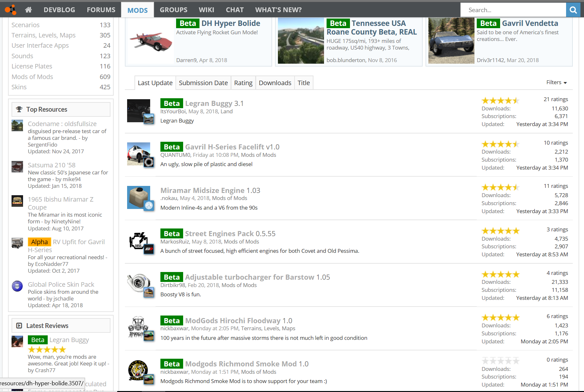The height and width of the screenshot is (392, 584).
Task: Open RV Upfit for Gavril thumbnail
Action: [17, 243]
